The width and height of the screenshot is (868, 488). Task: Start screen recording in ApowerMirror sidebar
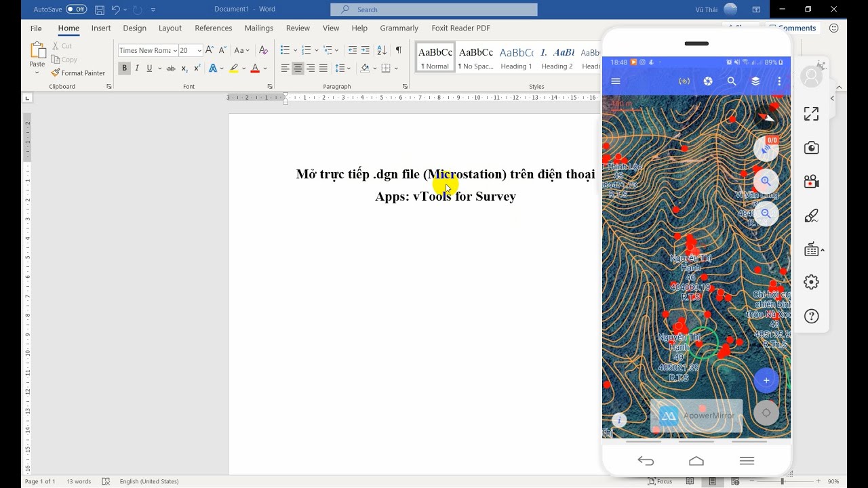click(x=811, y=181)
